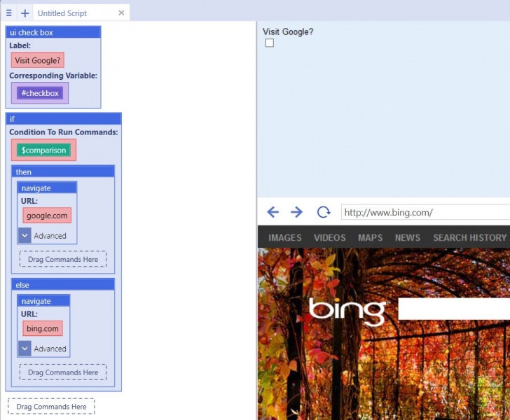This screenshot has width=510, height=420.
Task: Click the http://www.bing.com/ address field
Action: click(425, 212)
